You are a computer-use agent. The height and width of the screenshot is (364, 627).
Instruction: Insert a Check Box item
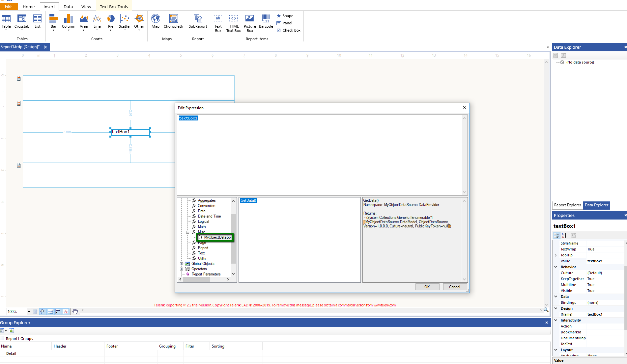pos(289,30)
